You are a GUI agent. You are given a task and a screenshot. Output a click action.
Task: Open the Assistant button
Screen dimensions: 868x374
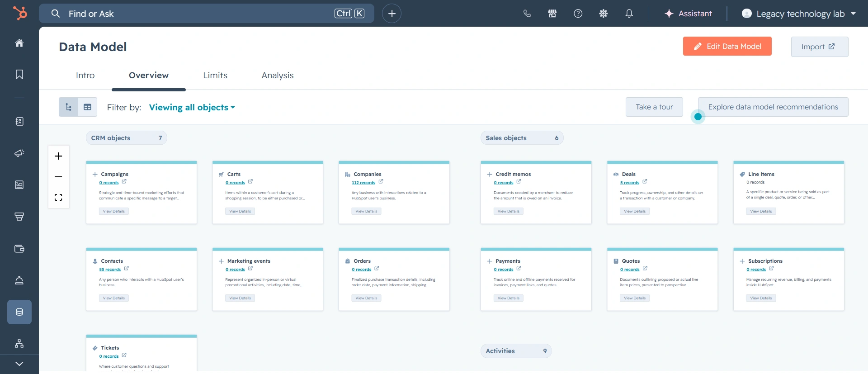click(688, 14)
